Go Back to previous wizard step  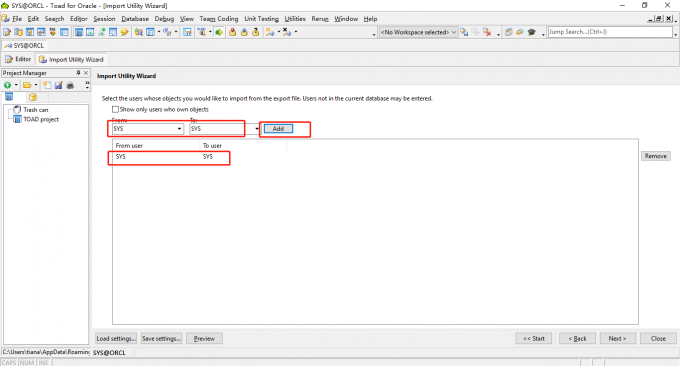click(577, 338)
